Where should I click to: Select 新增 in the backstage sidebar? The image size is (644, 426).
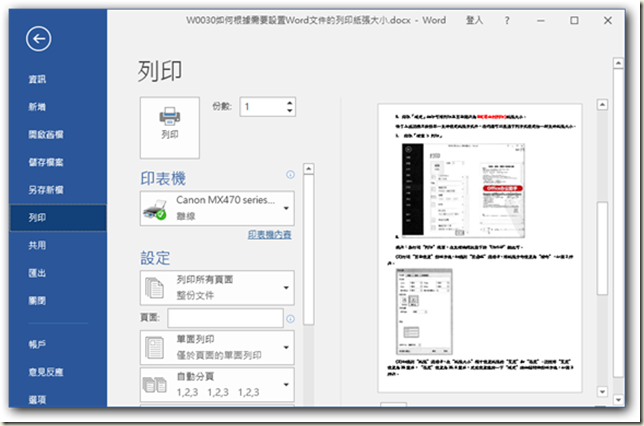(37, 107)
